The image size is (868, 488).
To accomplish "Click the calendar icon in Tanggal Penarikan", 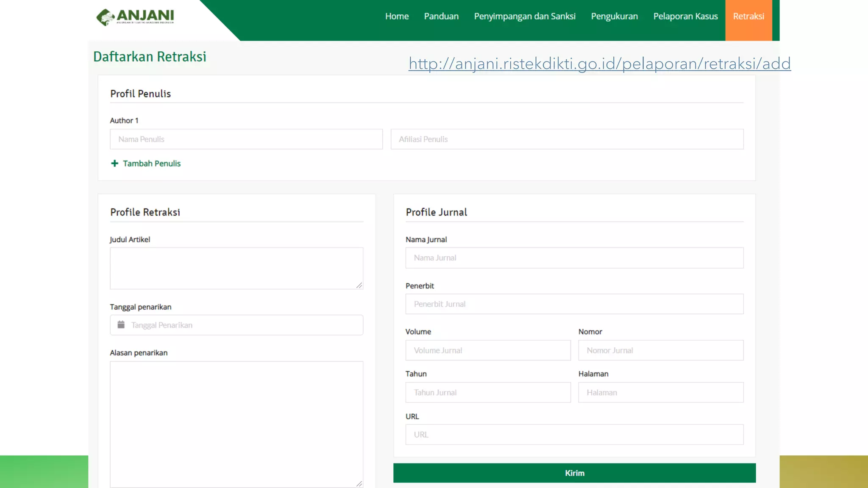I will (x=121, y=325).
